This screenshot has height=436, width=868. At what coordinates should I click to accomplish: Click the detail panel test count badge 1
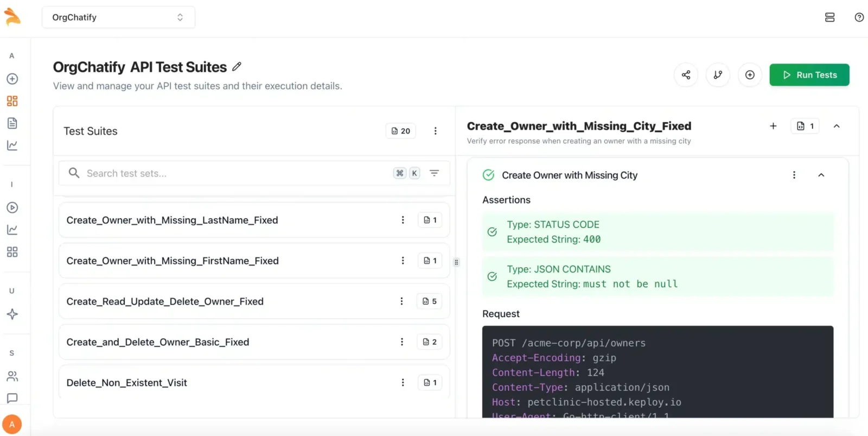[805, 126]
